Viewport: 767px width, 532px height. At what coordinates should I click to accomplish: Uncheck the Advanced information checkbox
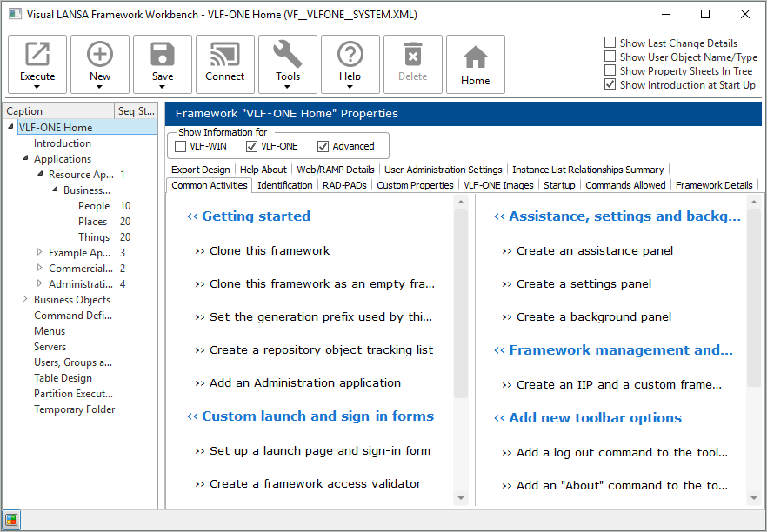click(323, 146)
